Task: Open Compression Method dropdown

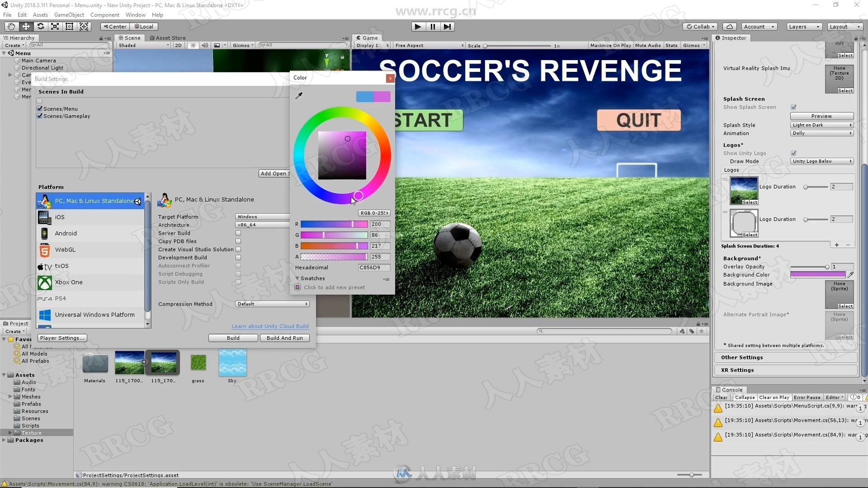Action: click(x=272, y=304)
